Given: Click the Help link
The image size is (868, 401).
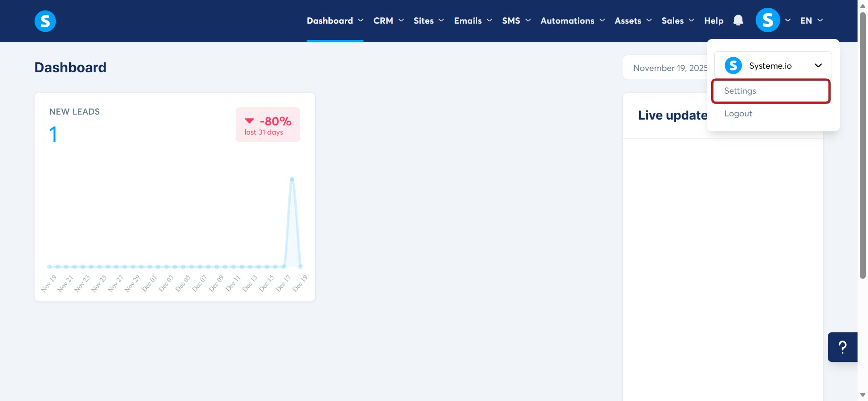Looking at the screenshot, I should (714, 20).
